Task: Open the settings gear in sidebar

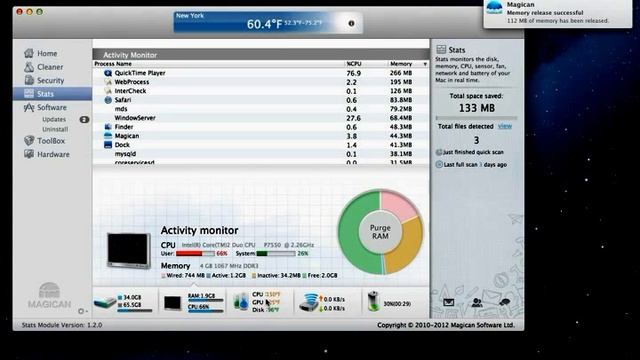Action: (81, 311)
